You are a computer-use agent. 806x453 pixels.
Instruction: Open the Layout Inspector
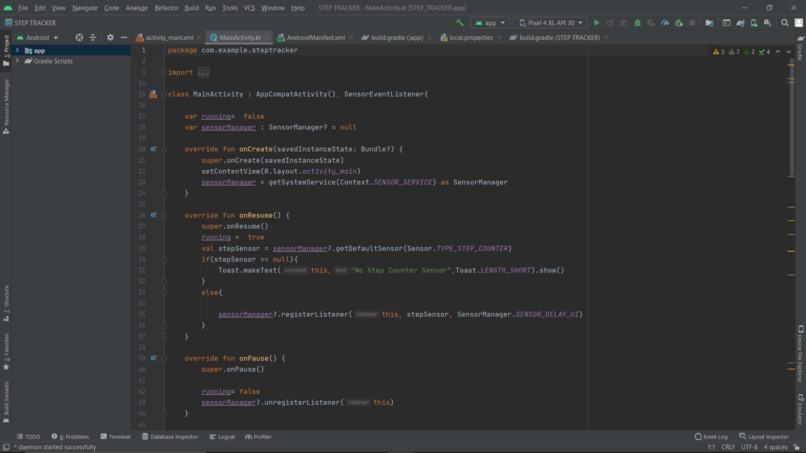coord(763,437)
